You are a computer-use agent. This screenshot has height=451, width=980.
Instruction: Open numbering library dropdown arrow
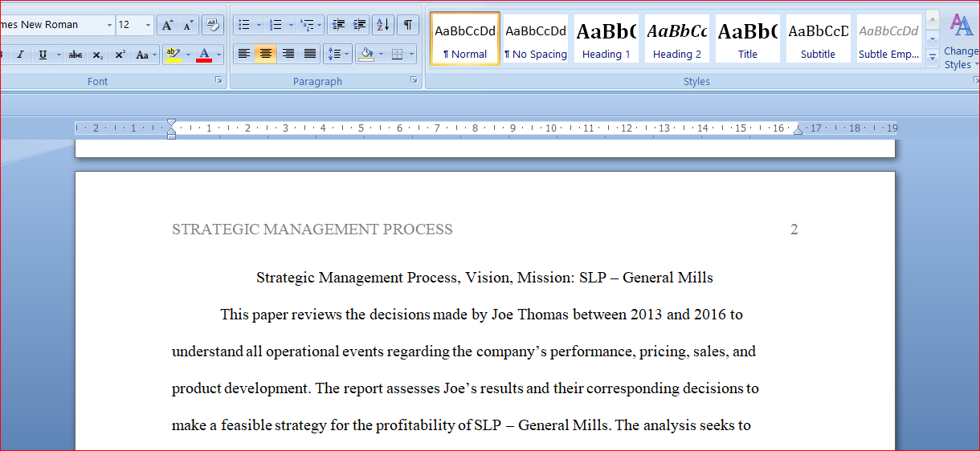coord(291,25)
